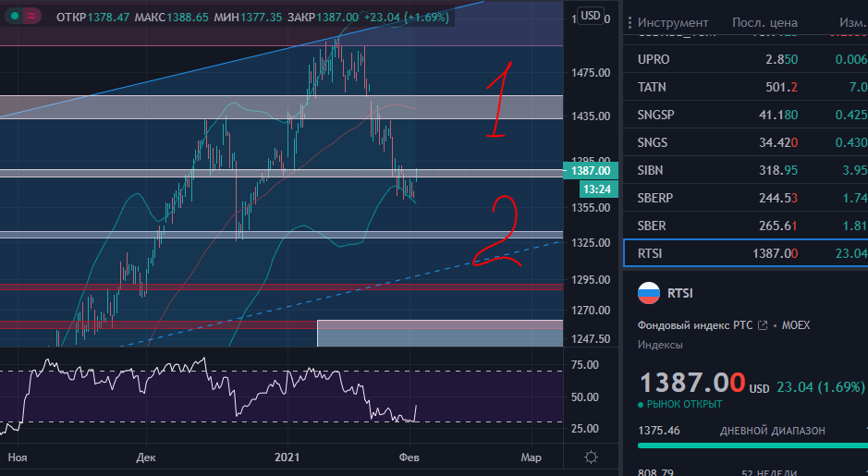Click the watchlist column drag-handle dots
The image size is (868, 476).
click(630, 23)
